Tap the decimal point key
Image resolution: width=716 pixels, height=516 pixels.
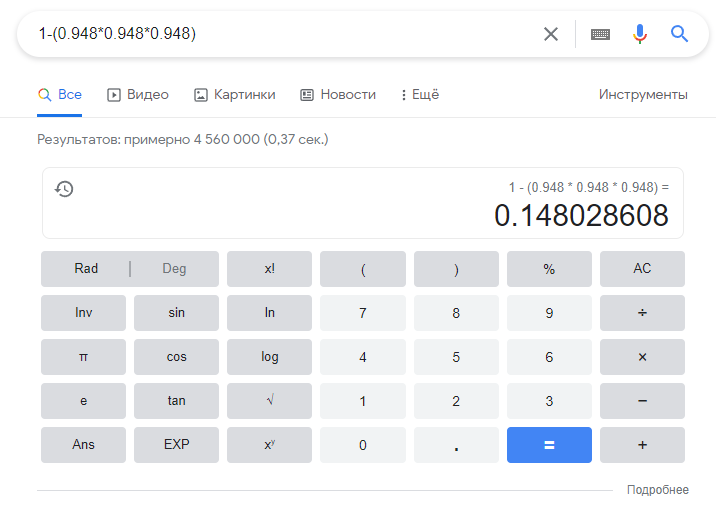tap(456, 445)
